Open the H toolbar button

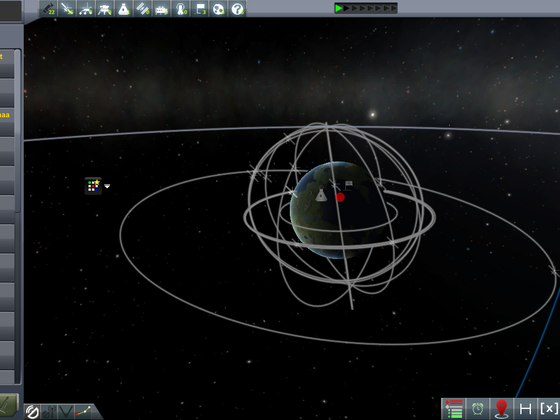525,409
